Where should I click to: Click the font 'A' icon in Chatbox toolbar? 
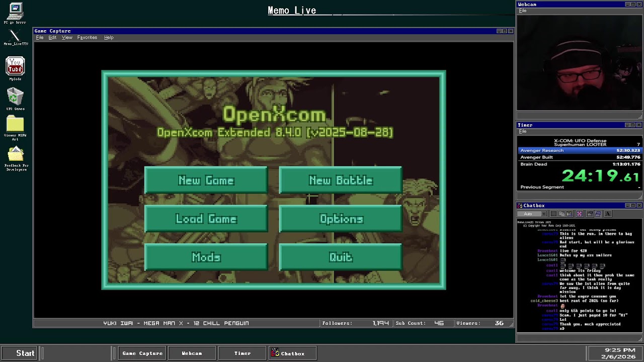608,214
